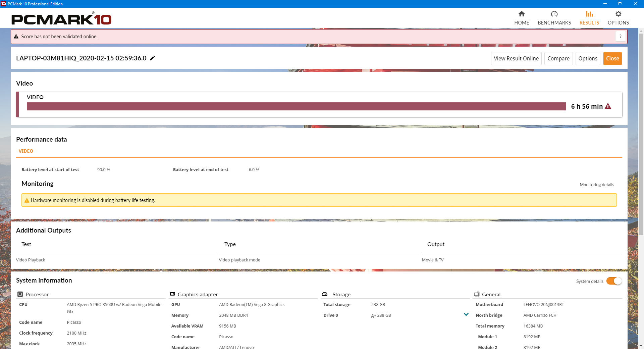Toggle the System details switch
644x349 pixels.
(x=614, y=281)
